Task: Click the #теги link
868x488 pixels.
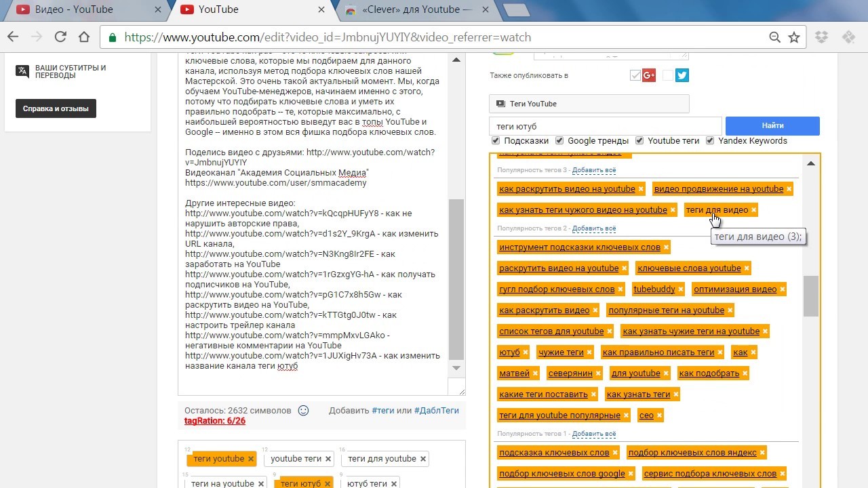Action: 382,411
